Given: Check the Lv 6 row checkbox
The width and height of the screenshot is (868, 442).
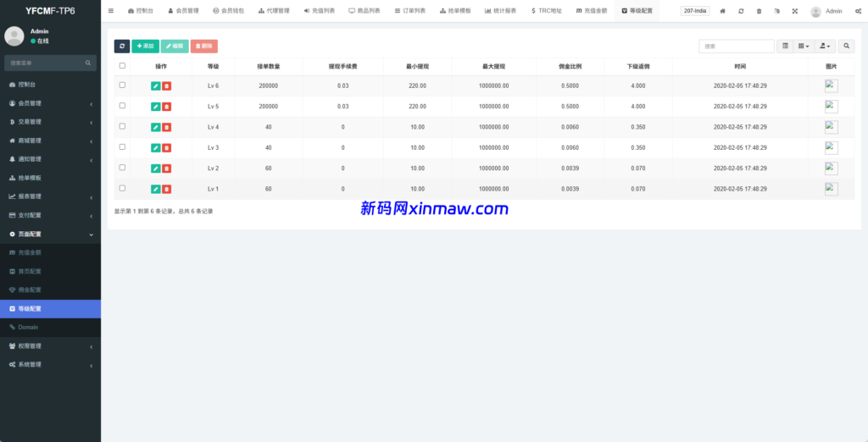Looking at the screenshot, I should coord(122,85).
